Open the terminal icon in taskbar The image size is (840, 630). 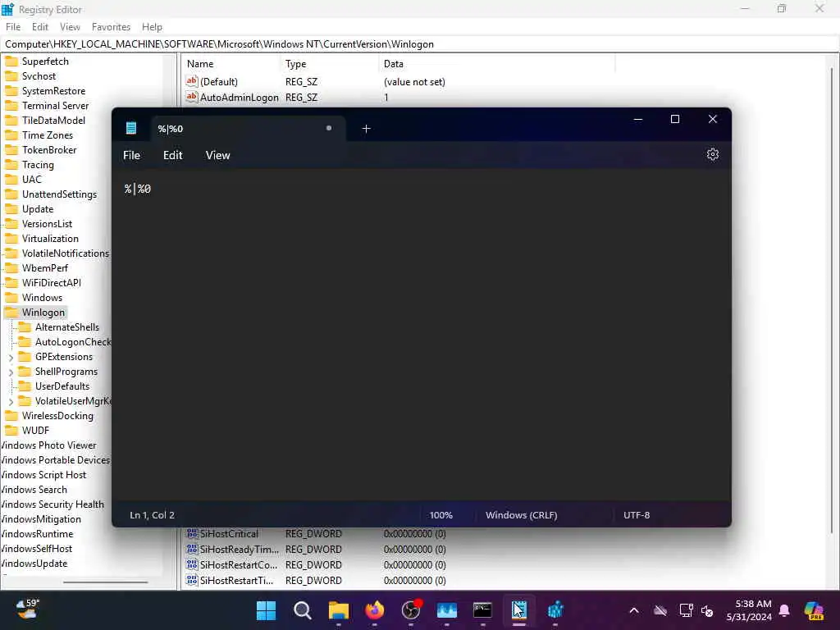(x=482, y=609)
